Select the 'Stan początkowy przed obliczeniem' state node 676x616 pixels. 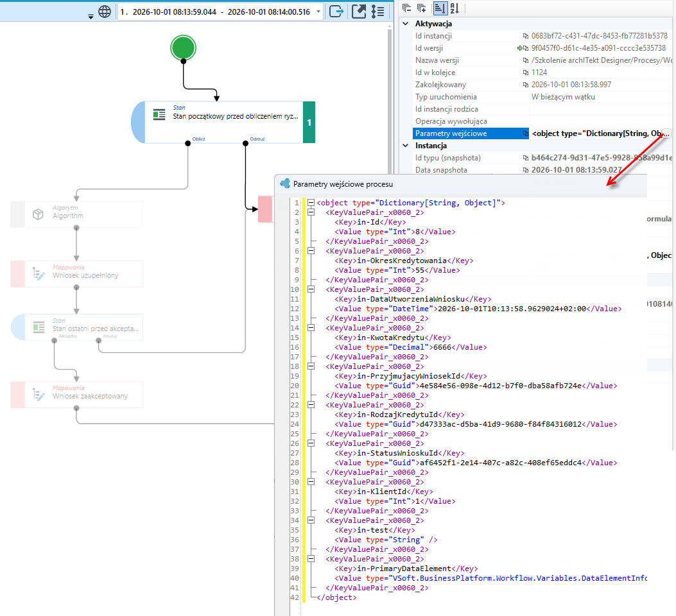(x=223, y=123)
